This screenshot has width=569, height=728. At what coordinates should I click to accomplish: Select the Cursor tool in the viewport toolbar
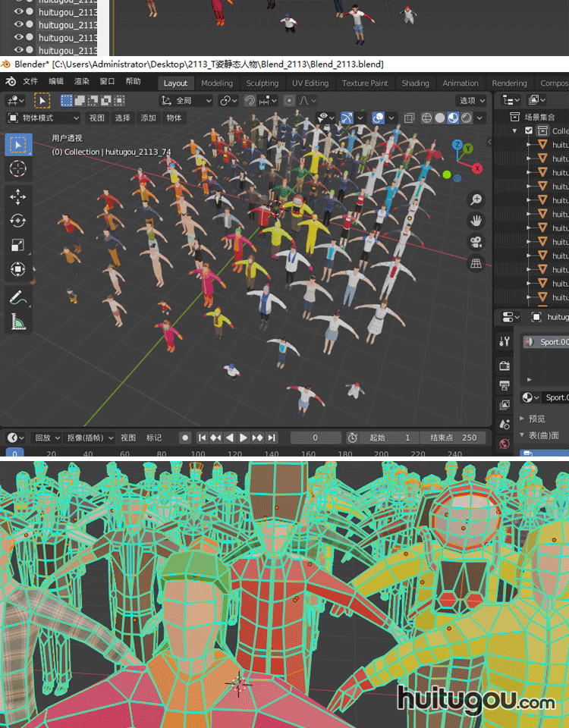point(18,169)
